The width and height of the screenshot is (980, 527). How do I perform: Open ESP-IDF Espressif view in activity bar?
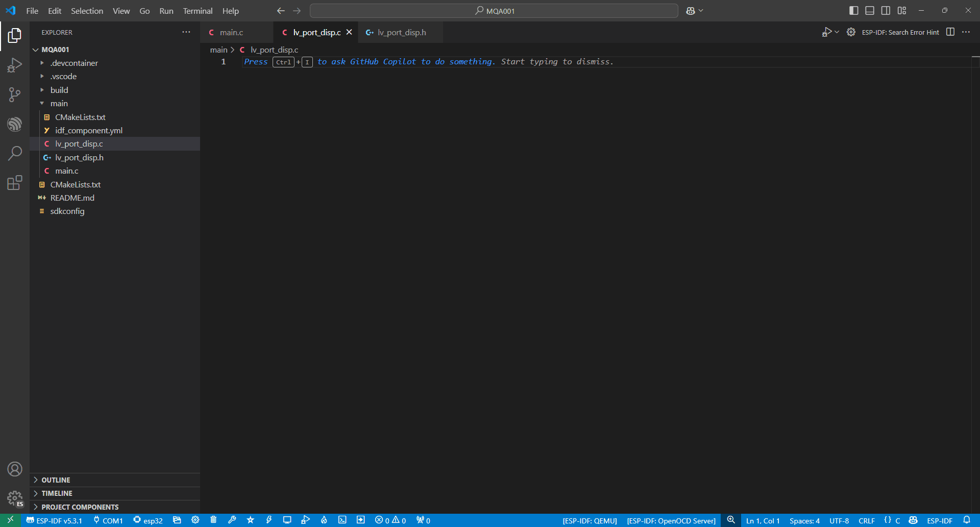pyautogui.click(x=15, y=124)
